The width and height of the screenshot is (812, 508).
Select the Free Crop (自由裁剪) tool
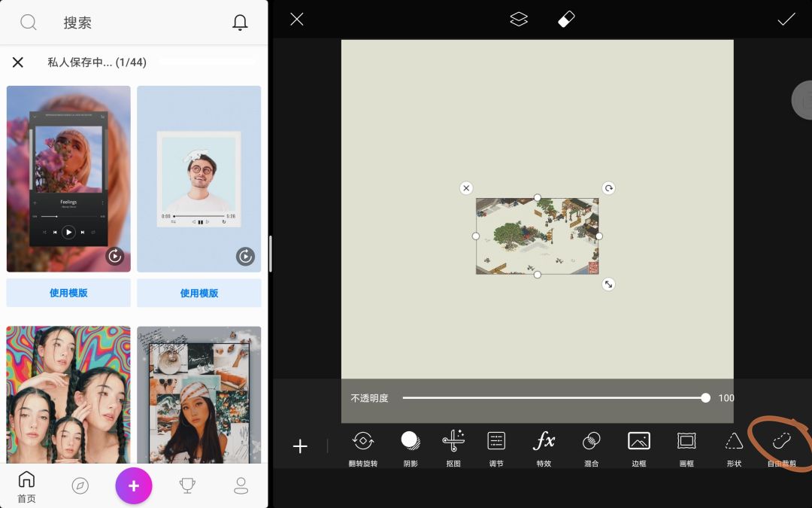[782, 446]
